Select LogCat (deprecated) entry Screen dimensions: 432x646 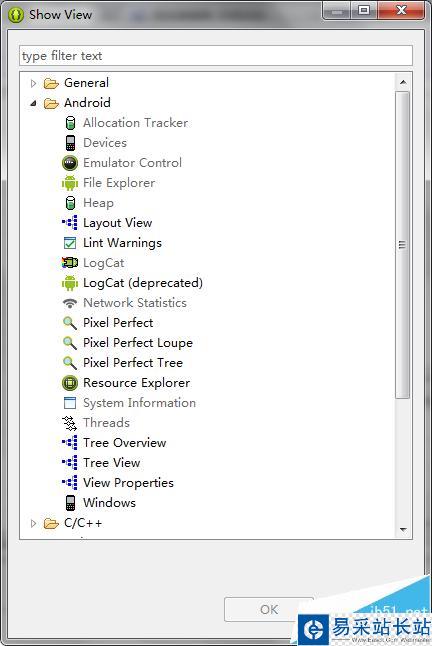click(x=143, y=283)
